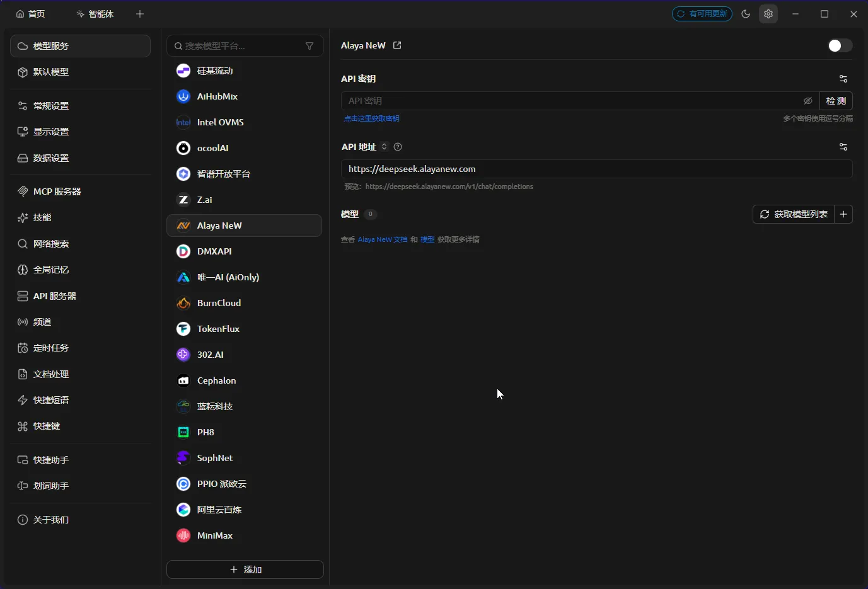Add a model with the plus icon

point(843,214)
